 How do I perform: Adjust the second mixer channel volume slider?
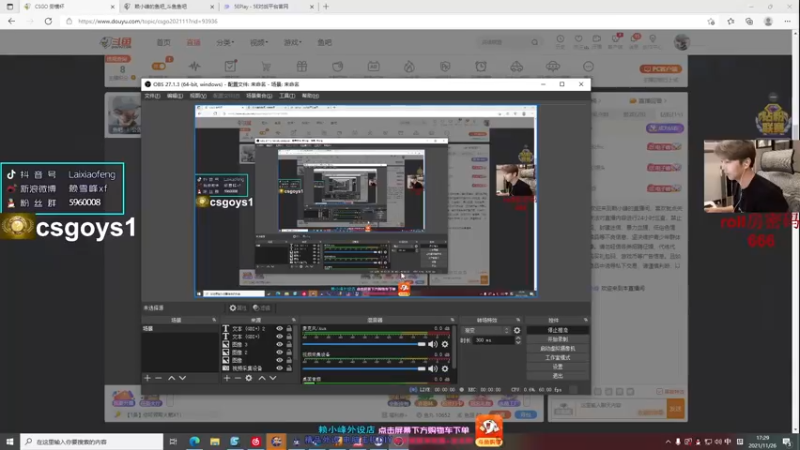(x=364, y=368)
